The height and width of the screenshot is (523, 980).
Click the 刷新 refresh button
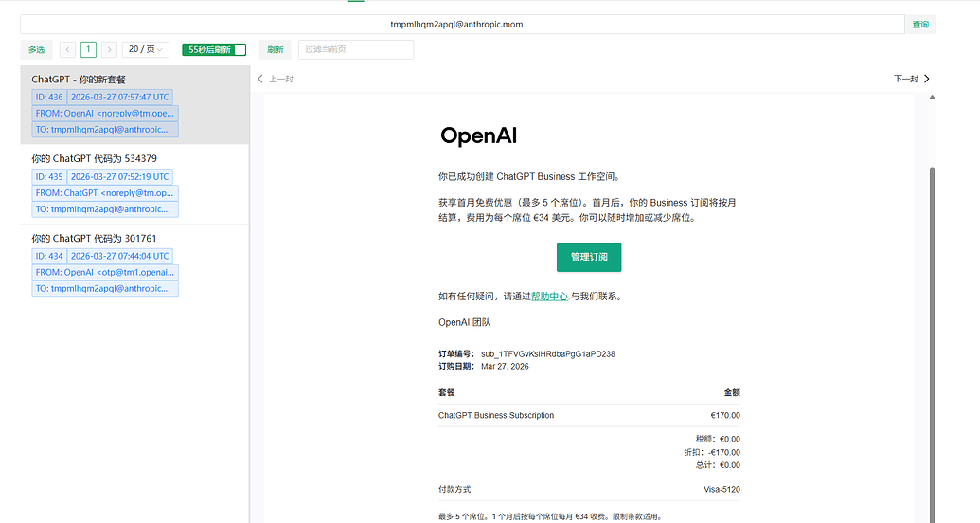(275, 49)
